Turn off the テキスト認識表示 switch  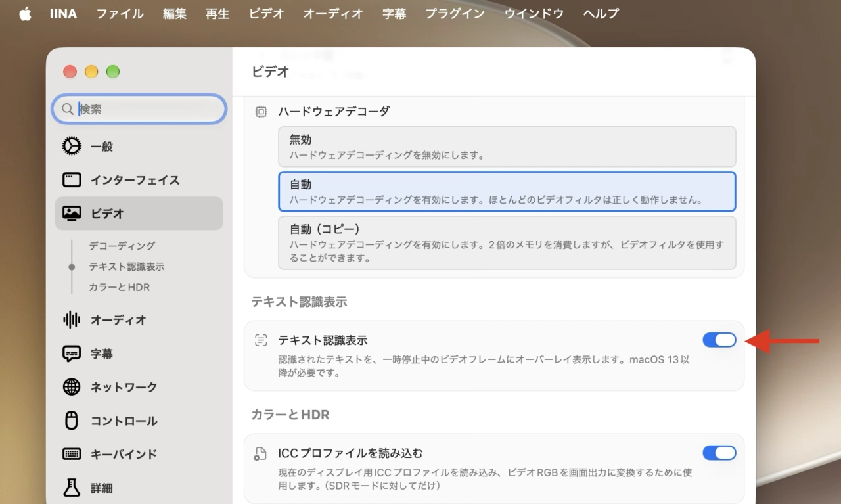click(x=719, y=340)
